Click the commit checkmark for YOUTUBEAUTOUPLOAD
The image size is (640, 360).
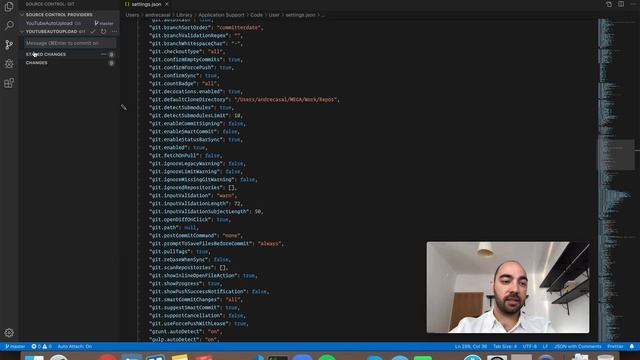(x=93, y=31)
